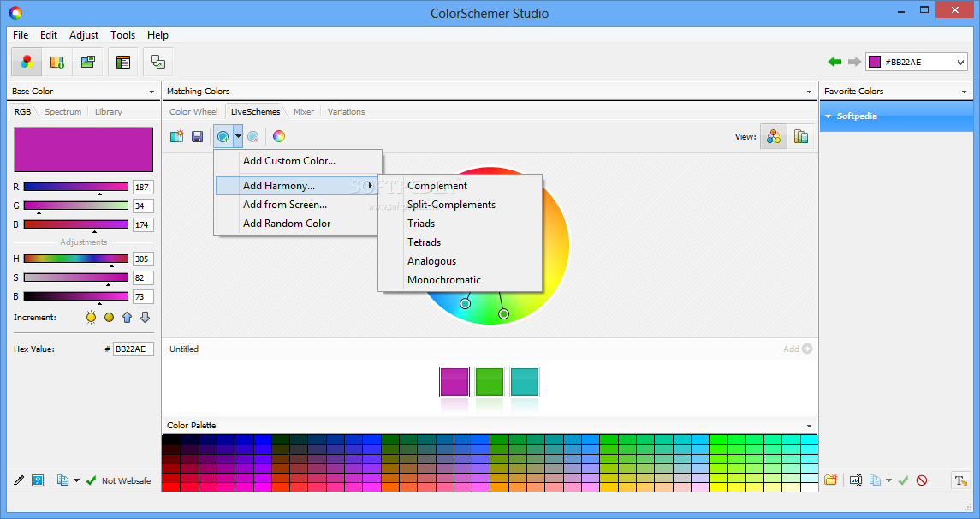Click the color wheel options icon
Viewport: 980px width, 519px height.
(x=279, y=136)
